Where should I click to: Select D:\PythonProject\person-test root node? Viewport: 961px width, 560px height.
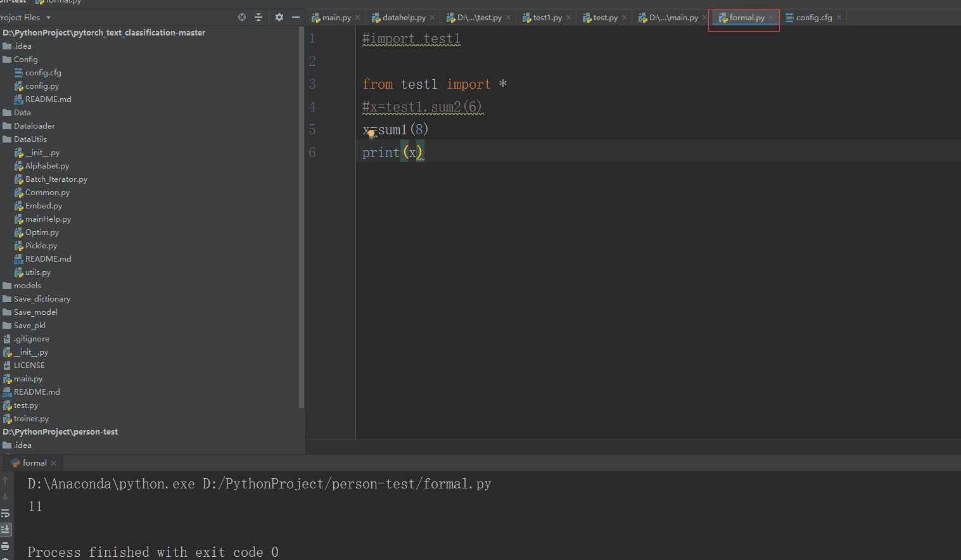click(x=60, y=431)
